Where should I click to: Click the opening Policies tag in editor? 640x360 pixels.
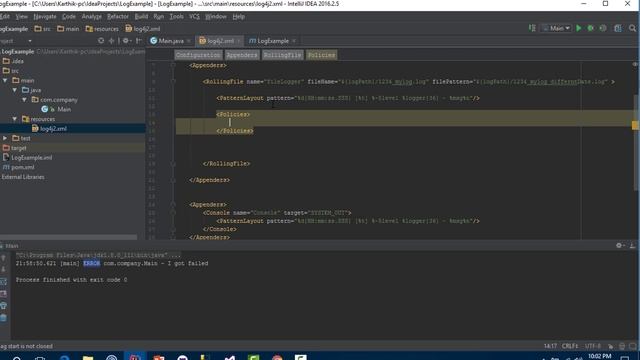point(233,114)
